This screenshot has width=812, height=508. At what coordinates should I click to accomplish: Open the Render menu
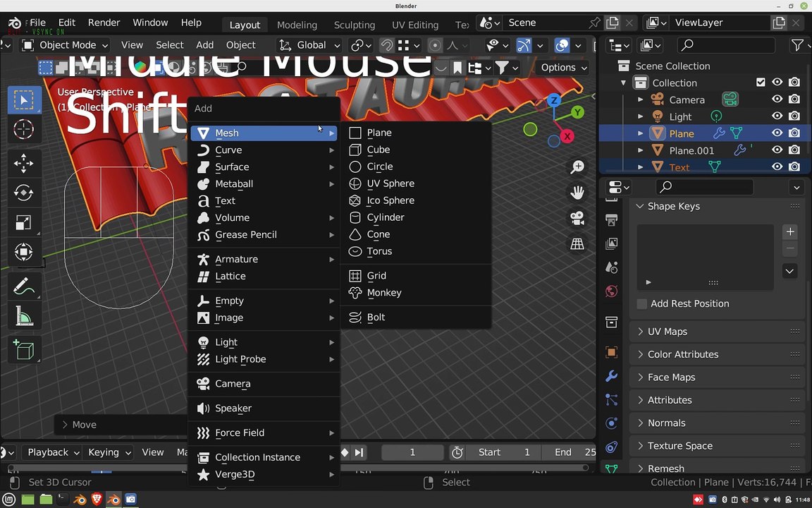(x=104, y=23)
